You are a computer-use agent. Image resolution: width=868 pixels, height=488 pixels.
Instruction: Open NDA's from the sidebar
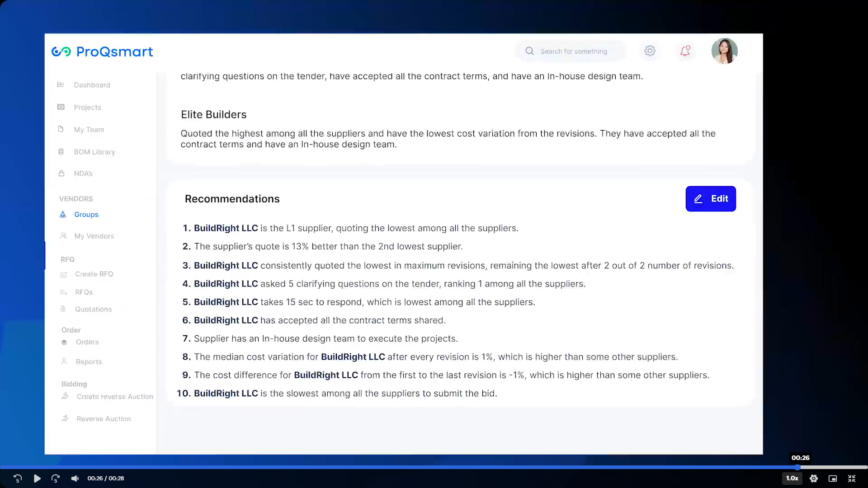[x=83, y=174]
